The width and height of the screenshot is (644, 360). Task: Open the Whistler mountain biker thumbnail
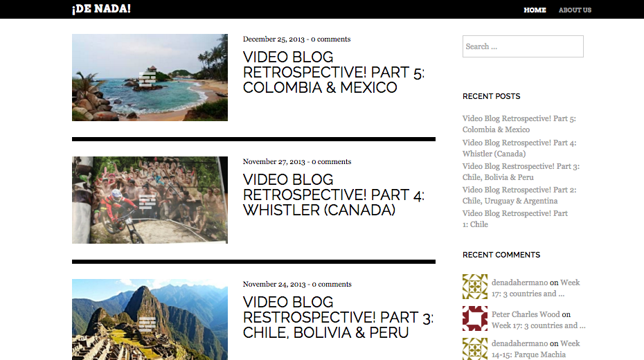[x=150, y=200]
